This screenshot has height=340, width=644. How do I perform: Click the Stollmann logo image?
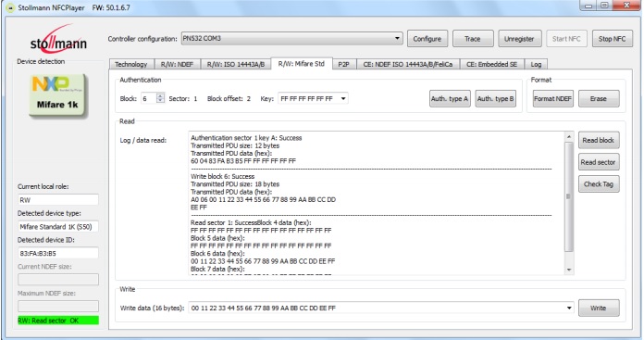point(58,38)
